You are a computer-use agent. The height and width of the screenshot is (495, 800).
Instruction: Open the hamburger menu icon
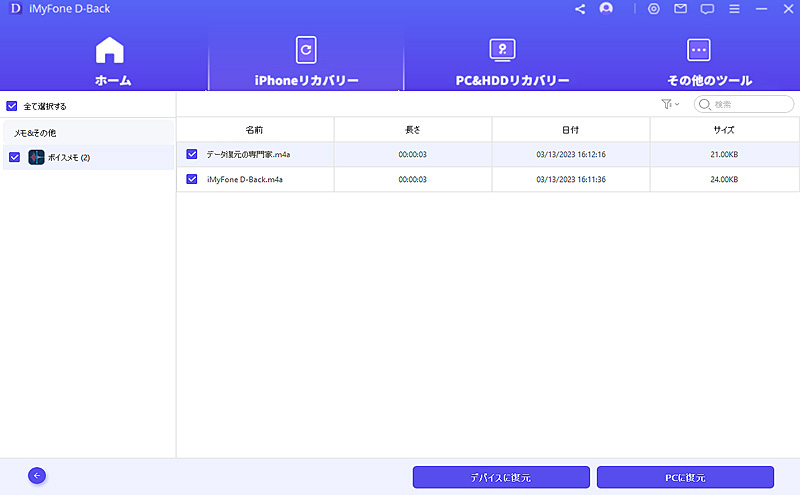coord(734,9)
